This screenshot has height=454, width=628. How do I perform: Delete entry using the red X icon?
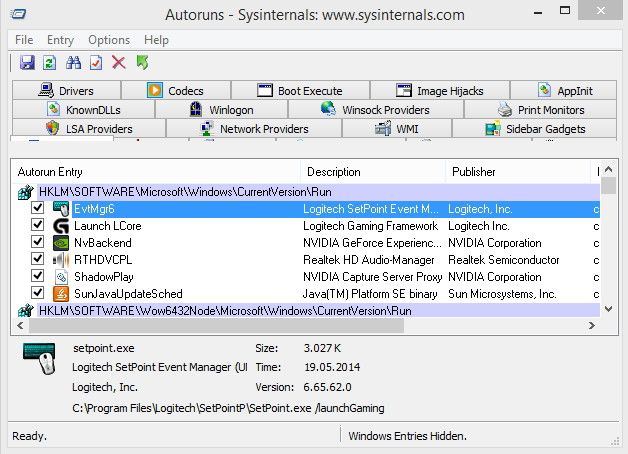coord(119,63)
